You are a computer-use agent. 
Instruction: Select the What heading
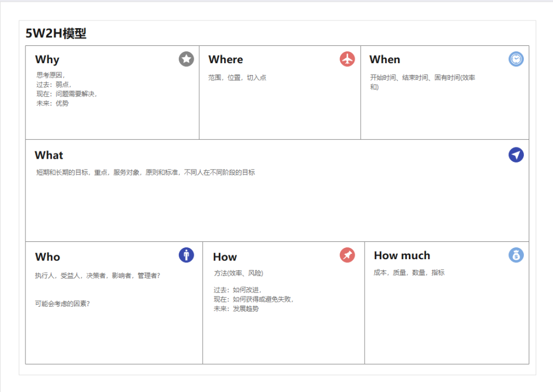point(49,156)
